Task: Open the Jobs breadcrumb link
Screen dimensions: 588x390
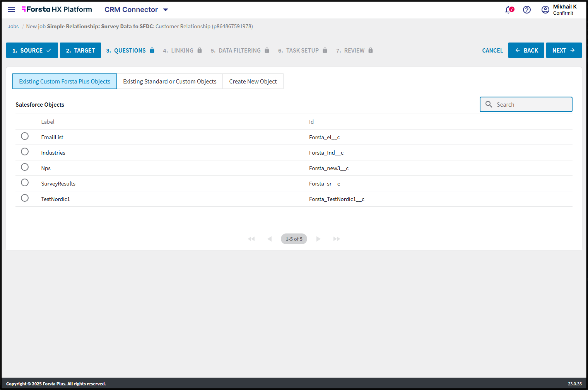Action: 13,26
